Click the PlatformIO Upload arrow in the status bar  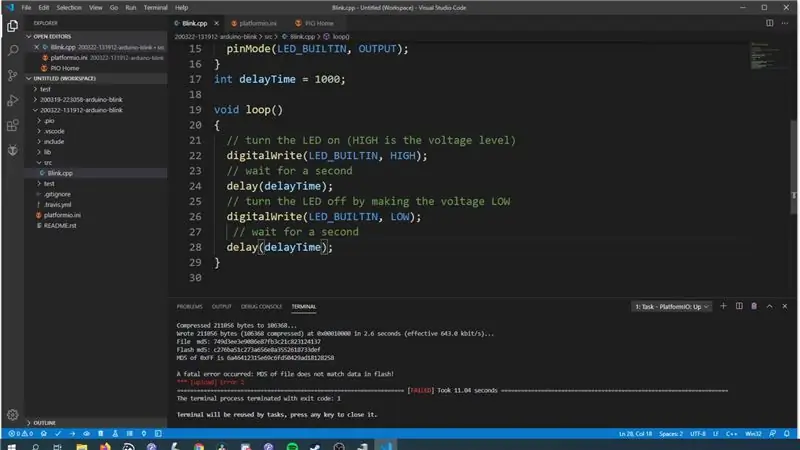[x=72, y=434]
